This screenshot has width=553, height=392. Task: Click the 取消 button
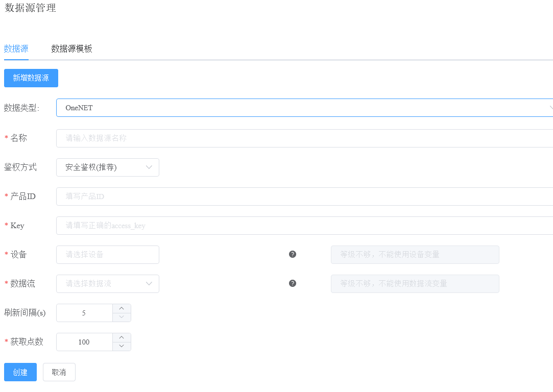tap(59, 372)
